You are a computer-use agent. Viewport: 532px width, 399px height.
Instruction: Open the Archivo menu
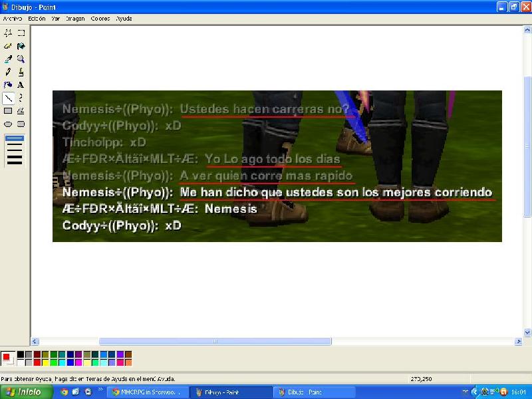[12, 19]
